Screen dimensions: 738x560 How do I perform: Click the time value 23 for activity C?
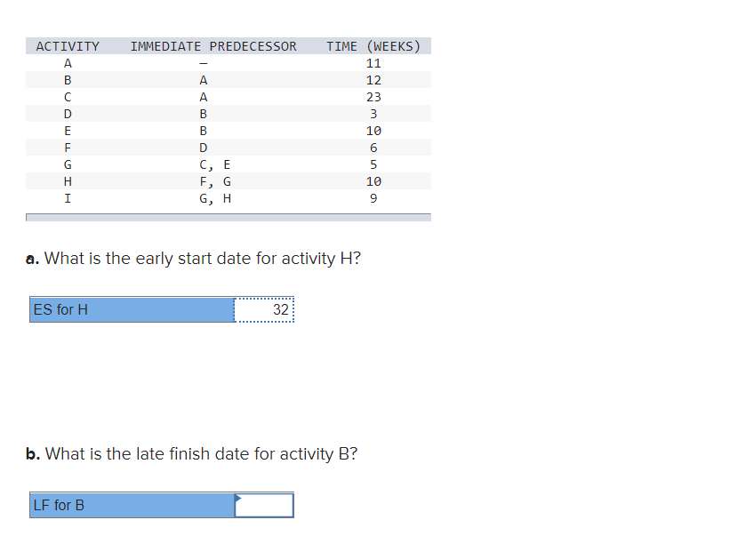coord(373,97)
